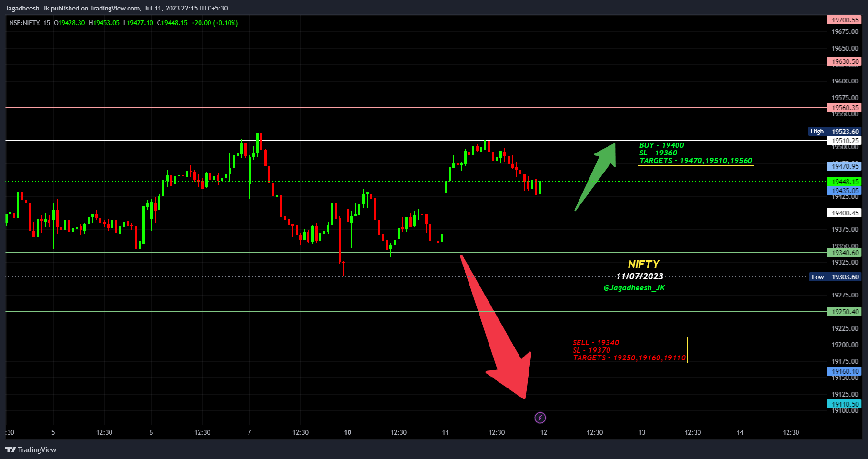Screen dimensions: 868x459
Task: Select the green 19340.60 price label
Action: tap(844, 253)
